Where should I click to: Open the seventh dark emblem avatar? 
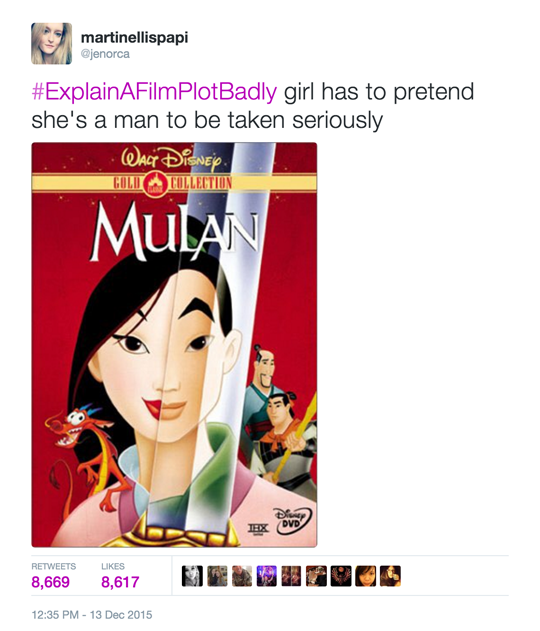[x=341, y=576]
